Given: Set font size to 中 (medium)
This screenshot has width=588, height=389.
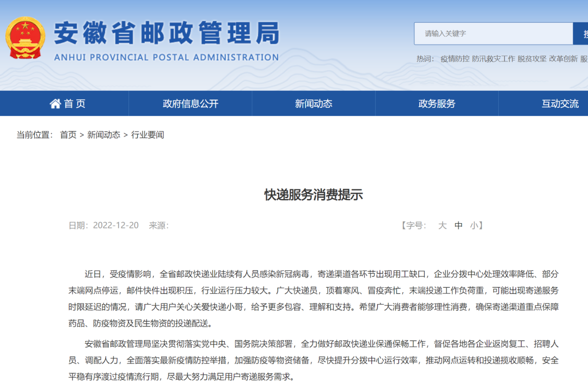Looking at the screenshot, I should 458,225.
